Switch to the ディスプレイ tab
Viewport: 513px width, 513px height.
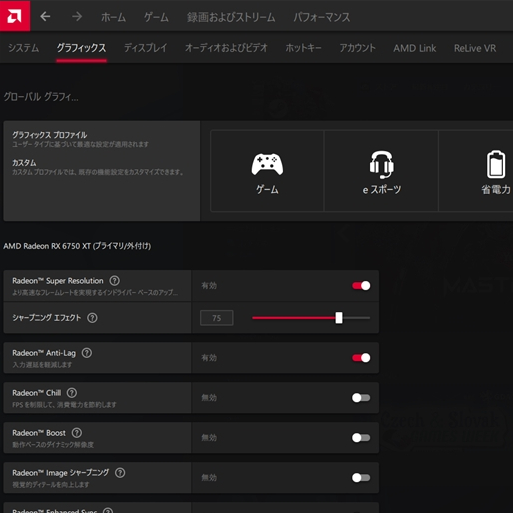(x=145, y=48)
